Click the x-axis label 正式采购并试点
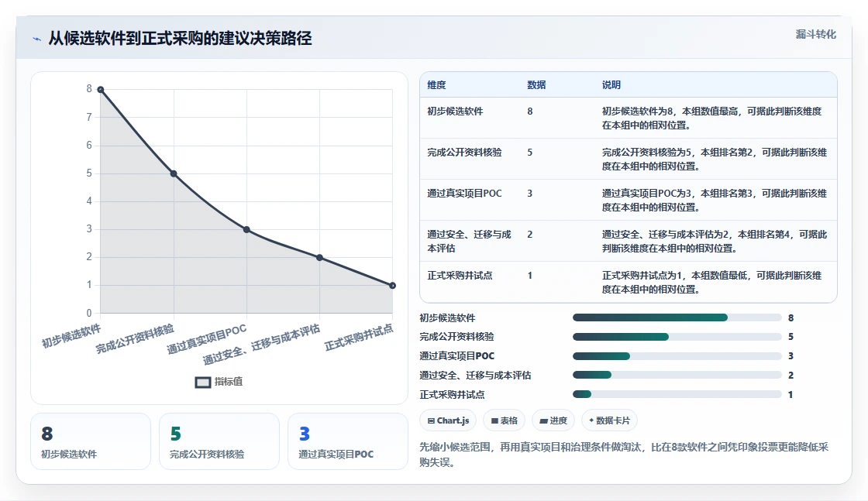 [x=359, y=338]
